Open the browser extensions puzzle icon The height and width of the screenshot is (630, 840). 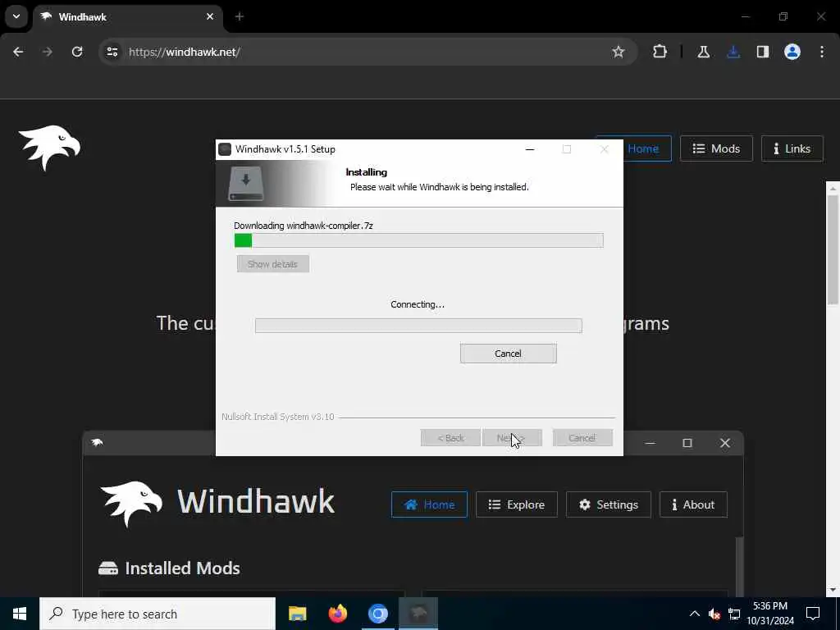tap(660, 52)
